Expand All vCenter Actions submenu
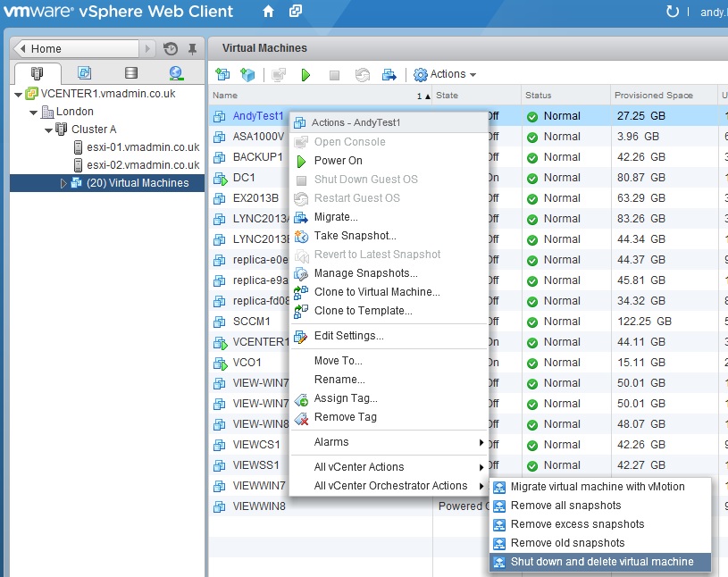 (389, 467)
